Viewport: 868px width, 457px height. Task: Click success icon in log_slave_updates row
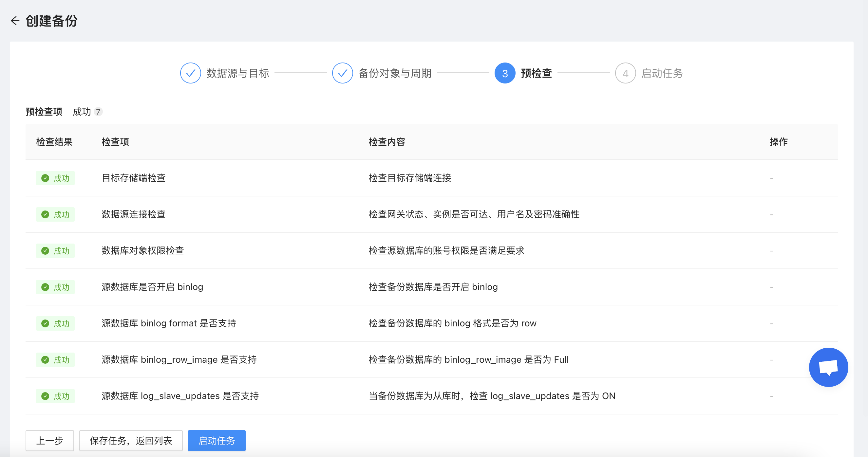45,396
